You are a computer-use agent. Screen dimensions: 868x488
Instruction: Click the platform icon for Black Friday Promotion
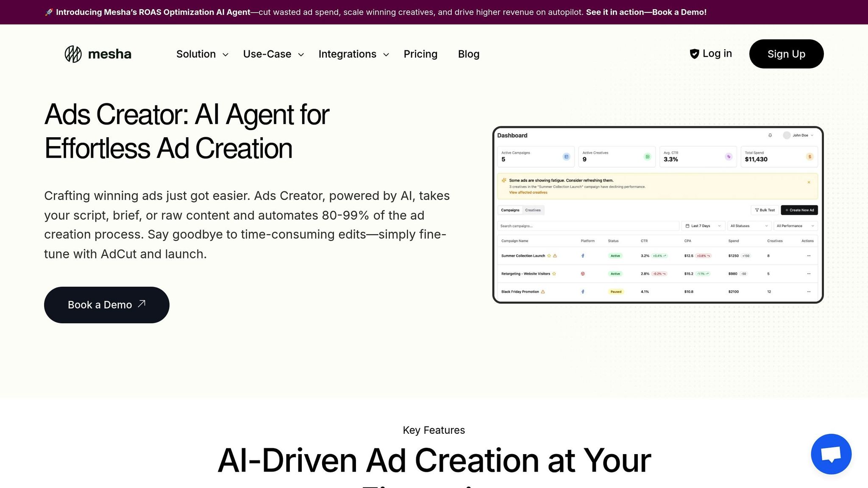point(583,292)
